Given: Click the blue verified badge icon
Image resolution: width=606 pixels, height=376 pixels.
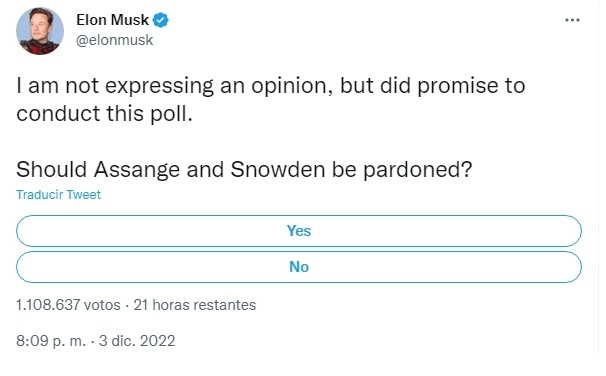Looking at the screenshot, I should (x=160, y=20).
